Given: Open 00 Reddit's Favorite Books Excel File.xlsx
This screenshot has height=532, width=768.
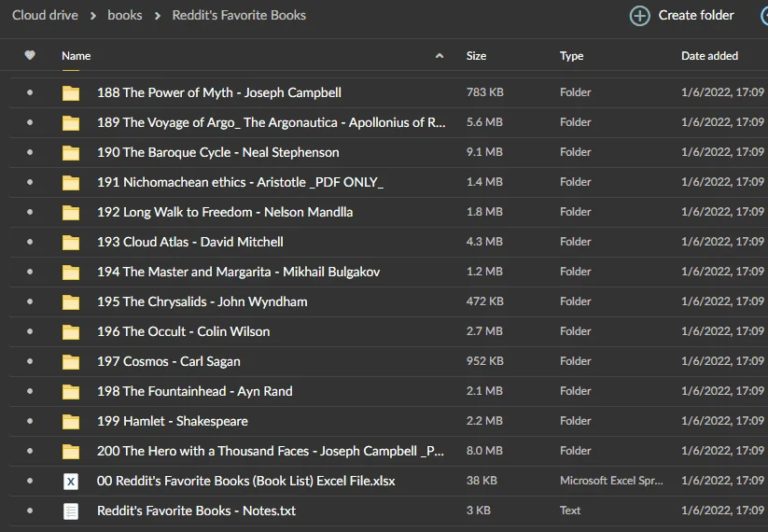Looking at the screenshot, I should tap(245, 481).
